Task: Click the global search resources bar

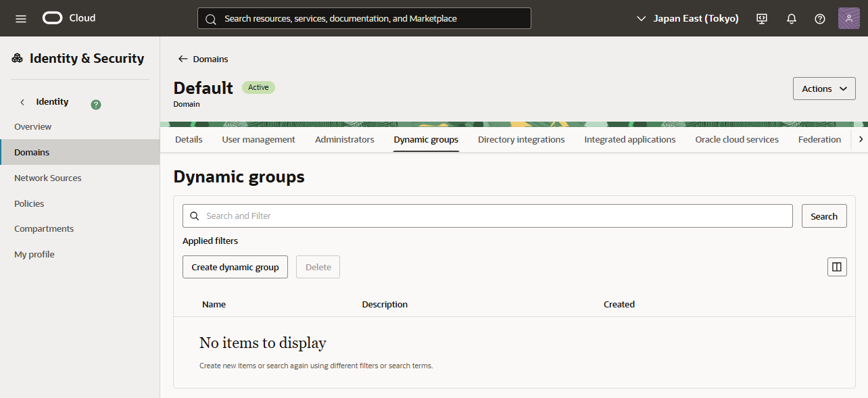Action: (x=364, y=18)
